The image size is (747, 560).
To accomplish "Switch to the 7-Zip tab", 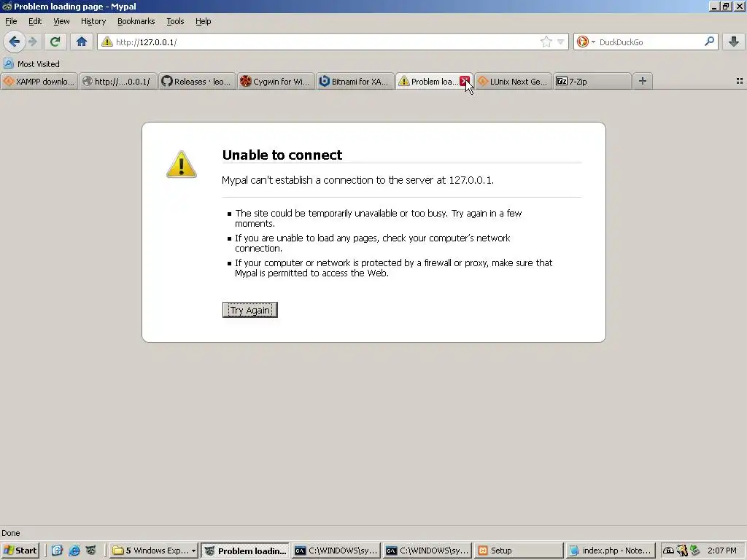I will (592, 82).
